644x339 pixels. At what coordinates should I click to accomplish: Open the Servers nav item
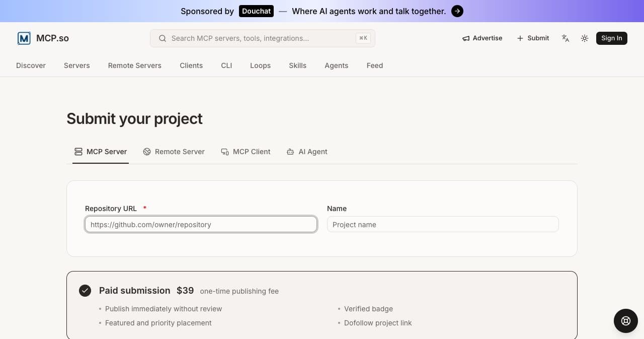point(77,65)
